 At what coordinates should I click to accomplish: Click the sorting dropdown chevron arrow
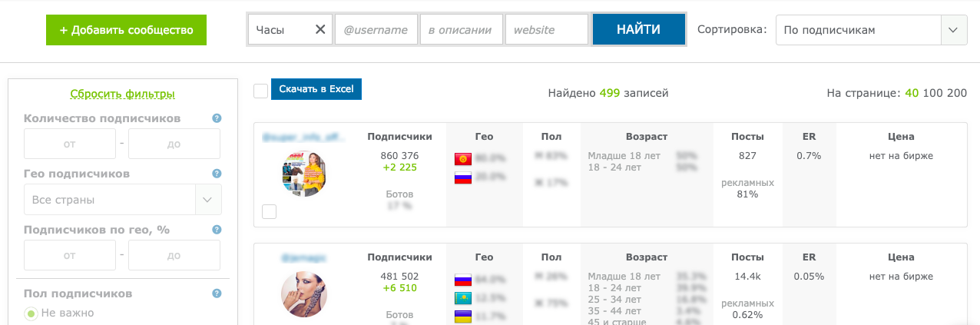(953, 30)
